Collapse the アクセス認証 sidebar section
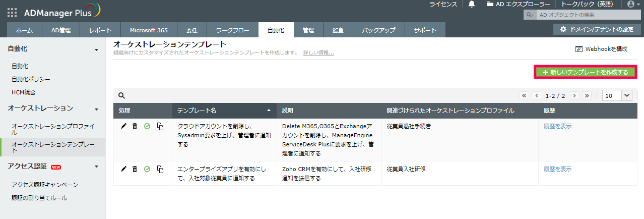This screenshot has width=644, height=219. pos(97,166)
